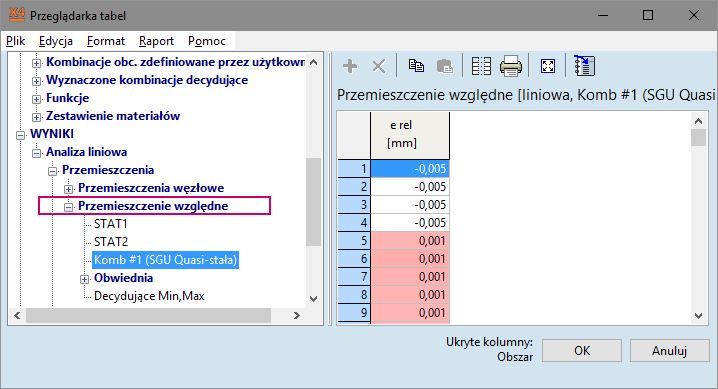Click the OK button
This screenshot has width=718, height=389.
[582, 351]
